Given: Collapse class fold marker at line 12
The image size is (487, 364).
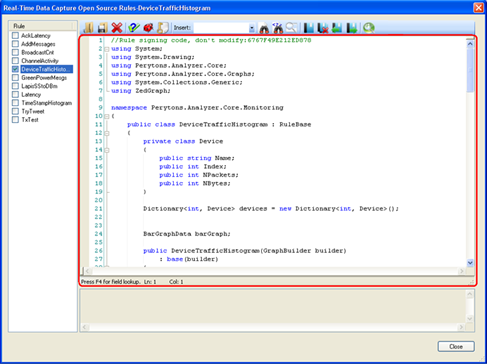Looking at the screenshot, I should [x=107, y=133].
